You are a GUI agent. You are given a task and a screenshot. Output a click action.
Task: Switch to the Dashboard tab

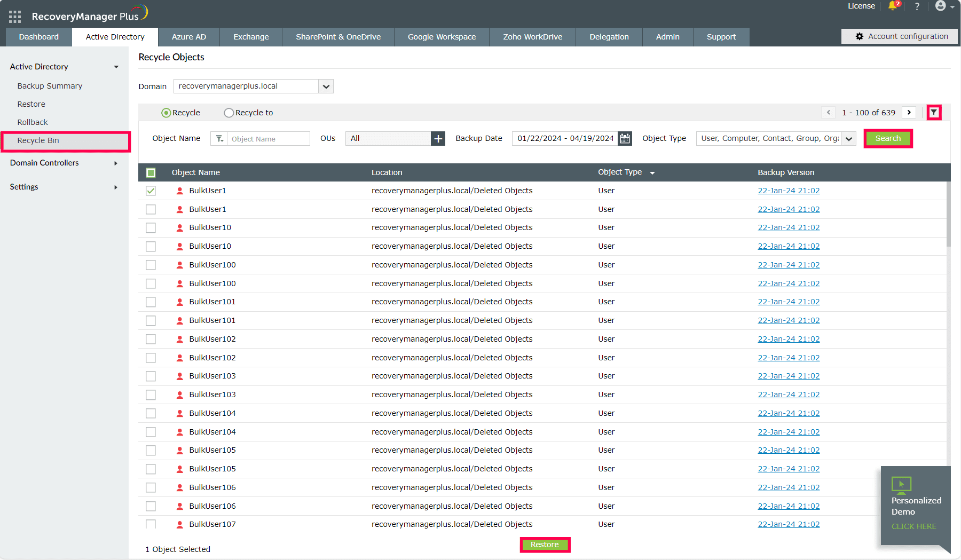coord(39,37)
